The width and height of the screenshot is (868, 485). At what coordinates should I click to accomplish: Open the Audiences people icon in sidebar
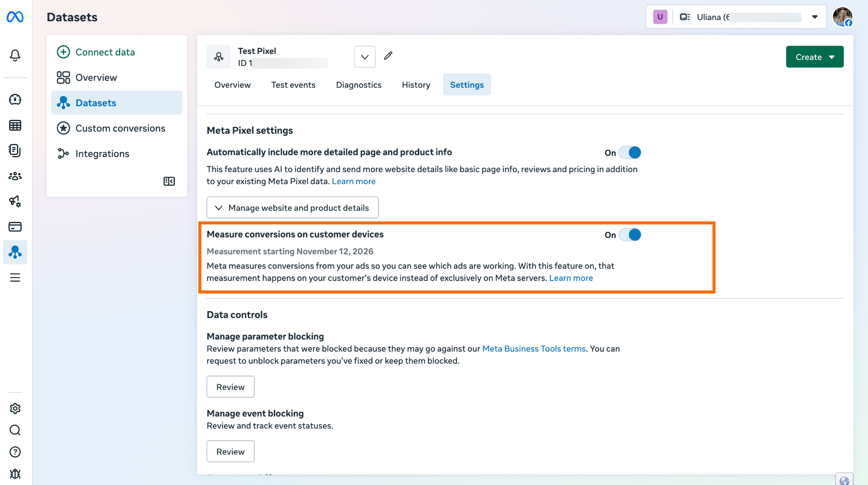click(15, 176)
